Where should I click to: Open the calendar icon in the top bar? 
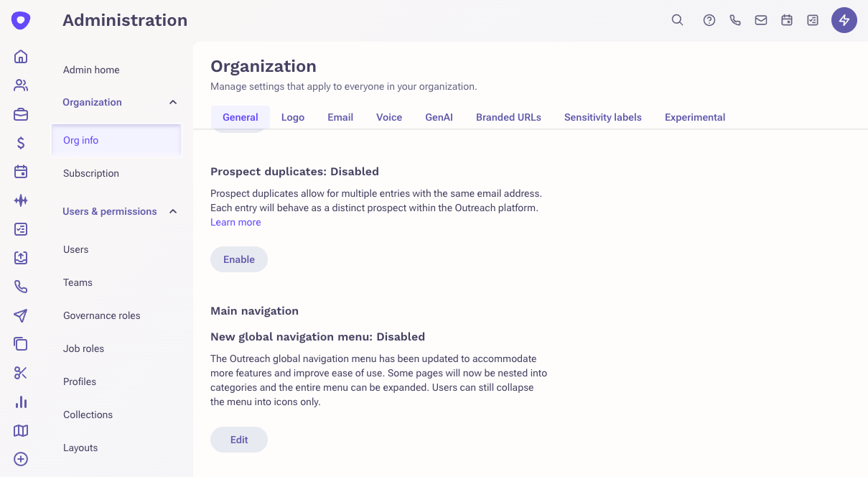[x=787, y=20]
